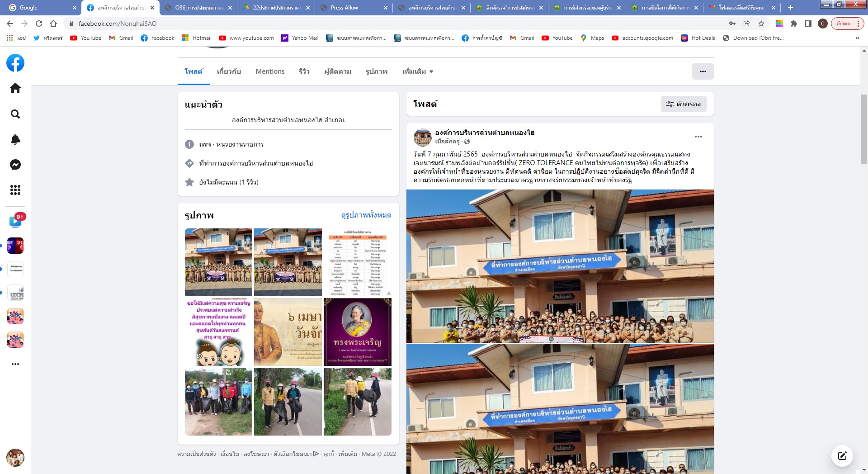Switch to the Mentions tab
Viewport: 868px width, 474px height.
click(270, 71)
